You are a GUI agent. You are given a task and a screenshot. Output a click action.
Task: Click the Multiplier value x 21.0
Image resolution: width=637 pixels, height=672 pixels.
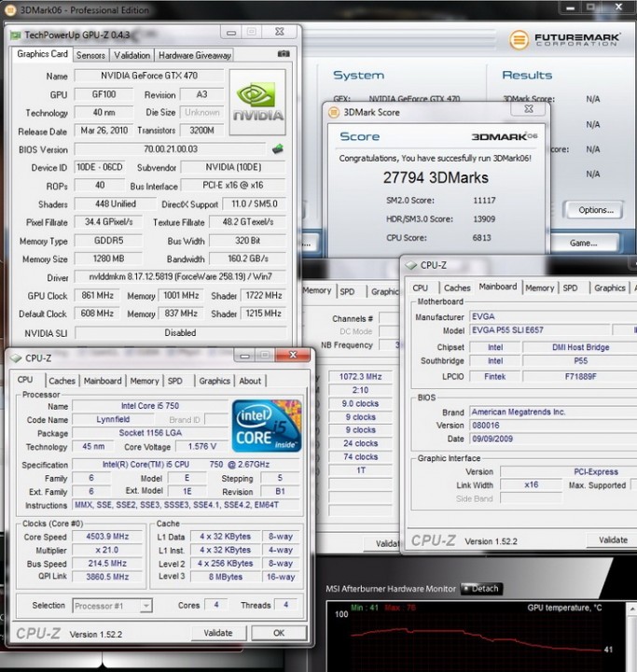tap(107, 550)
